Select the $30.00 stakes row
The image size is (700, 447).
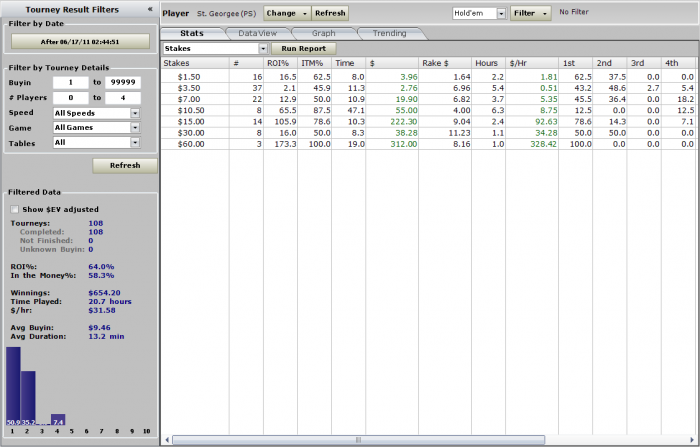[428, 133]
